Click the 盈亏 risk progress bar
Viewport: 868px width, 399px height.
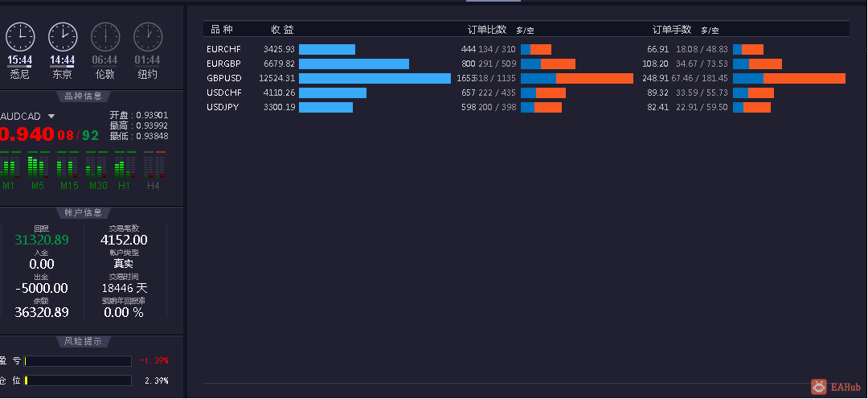click(78, 361)
